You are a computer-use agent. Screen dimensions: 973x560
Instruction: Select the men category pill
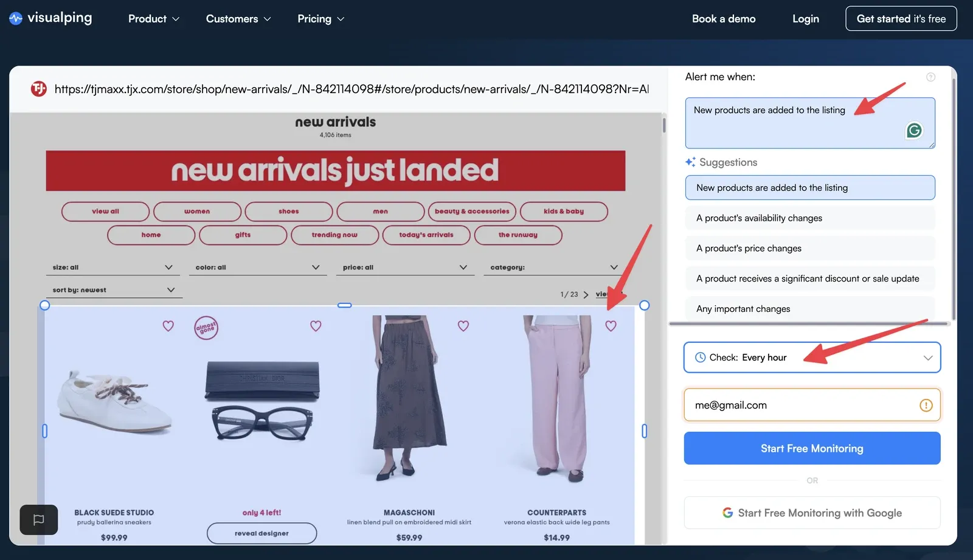click(x=381, y=212)
